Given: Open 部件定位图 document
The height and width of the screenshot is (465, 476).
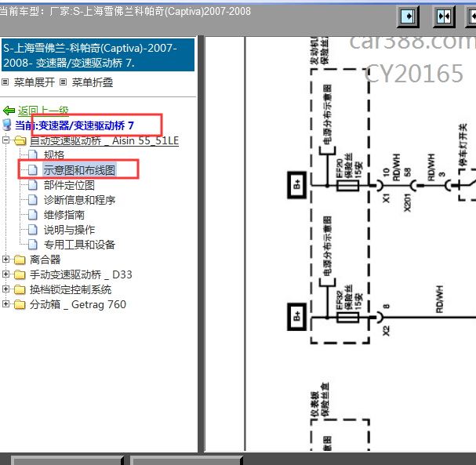Looking at the screenshot, I should tap(69, 185).
